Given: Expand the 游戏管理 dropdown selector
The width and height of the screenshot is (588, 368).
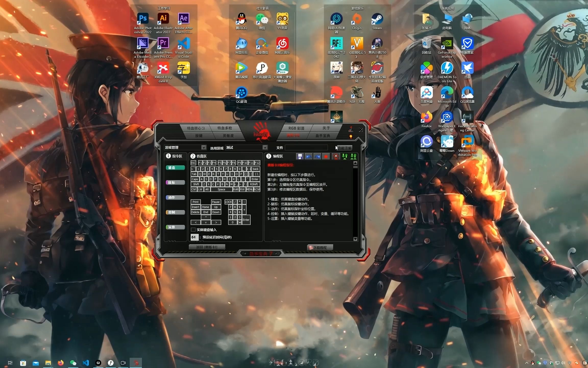Looking at the screenshot, I should point(203,147).
